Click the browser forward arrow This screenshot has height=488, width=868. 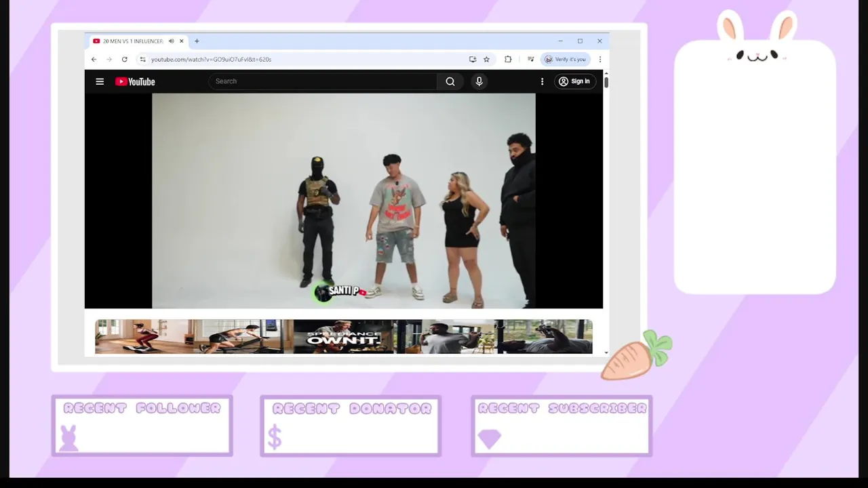pyautogui.click(x=109, y=59)
